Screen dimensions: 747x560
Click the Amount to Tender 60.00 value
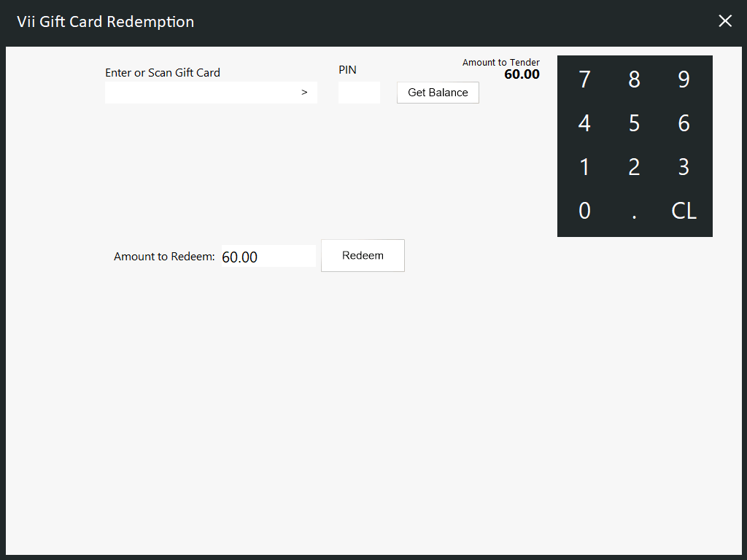522,74
